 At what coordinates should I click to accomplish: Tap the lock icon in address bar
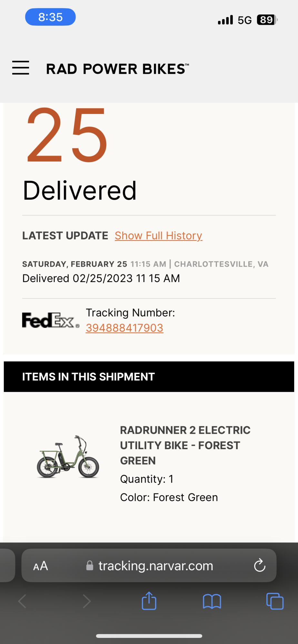tap(90, 566)
